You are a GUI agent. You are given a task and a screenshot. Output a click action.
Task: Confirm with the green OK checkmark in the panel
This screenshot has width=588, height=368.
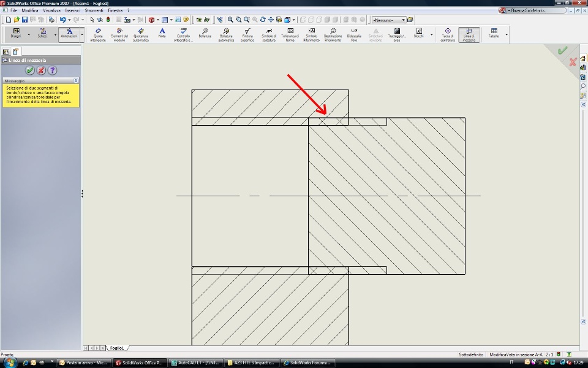point(30,70)
